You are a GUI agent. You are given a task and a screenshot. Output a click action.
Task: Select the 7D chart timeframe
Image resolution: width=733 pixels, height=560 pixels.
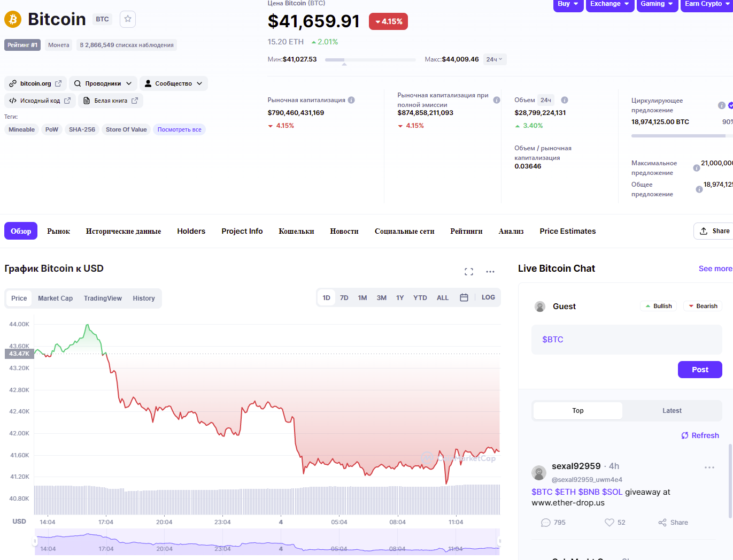pos(344,298)
